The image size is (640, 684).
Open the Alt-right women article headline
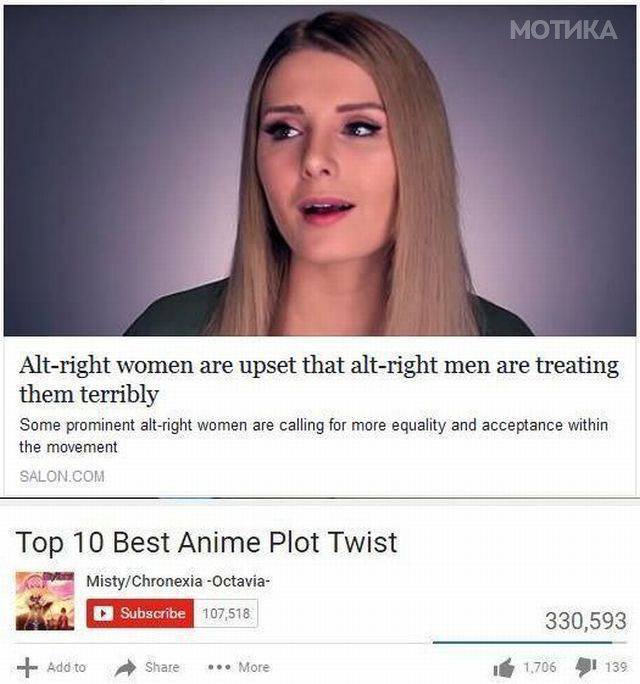click(319, 379)
